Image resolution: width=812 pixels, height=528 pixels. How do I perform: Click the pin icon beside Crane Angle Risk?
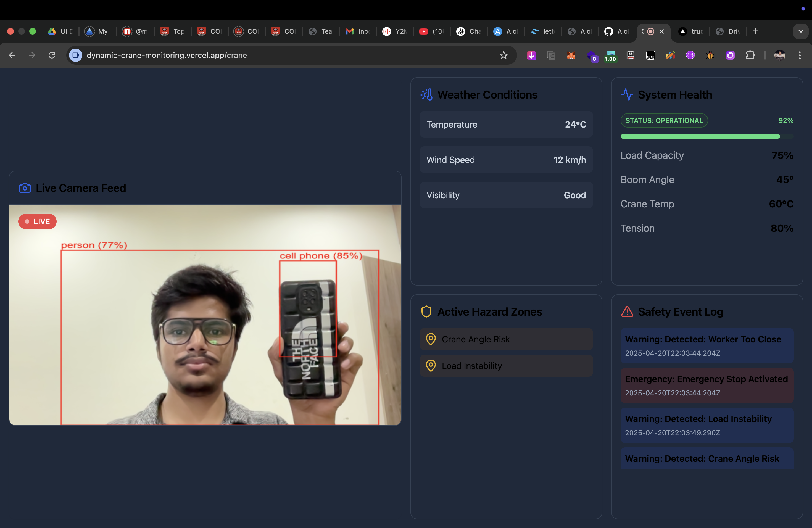431,339
